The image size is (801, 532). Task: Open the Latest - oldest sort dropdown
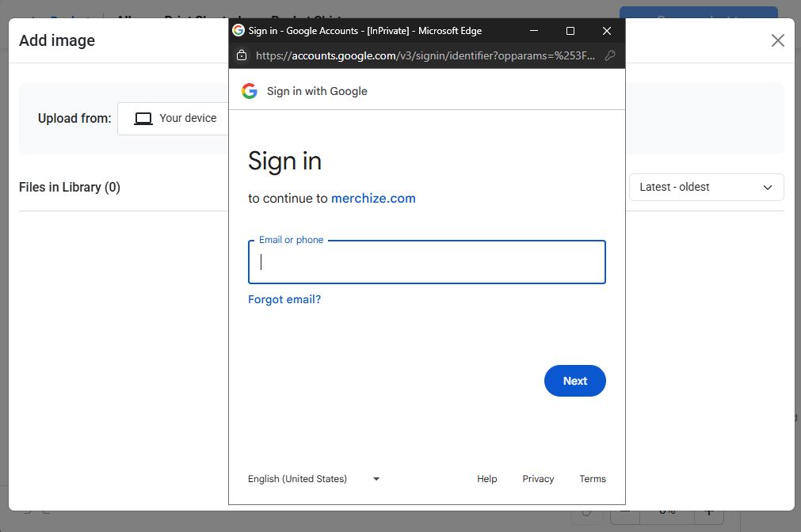(x=706, y=188)
